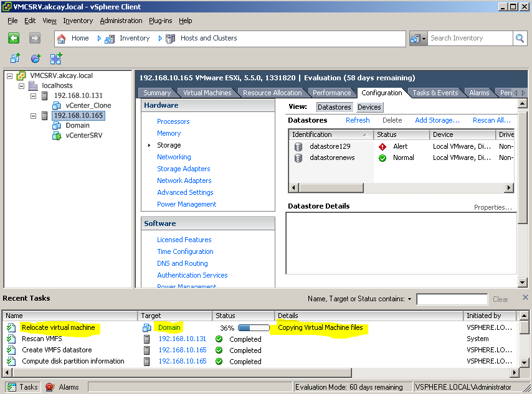Open the search scope dropdown arrow
This screenshot has height=394, width=532.
[424, 39]
